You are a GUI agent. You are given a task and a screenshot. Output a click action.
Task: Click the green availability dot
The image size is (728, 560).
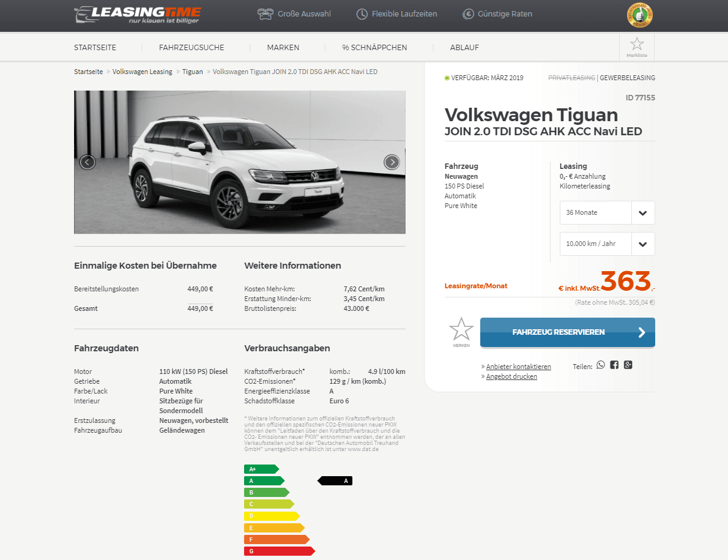[x=447, y=78]
